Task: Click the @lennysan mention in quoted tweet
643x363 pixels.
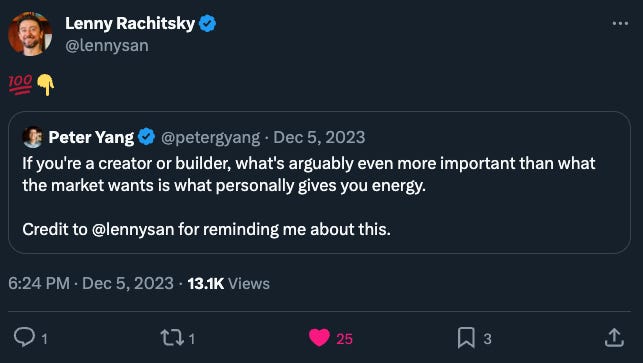Action: [x=133, y=229]
